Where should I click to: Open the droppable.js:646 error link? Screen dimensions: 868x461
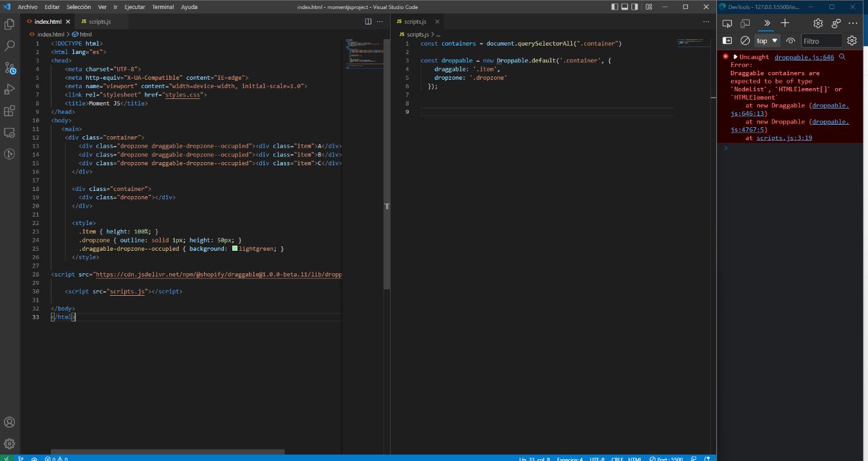[x=803, y=57]
